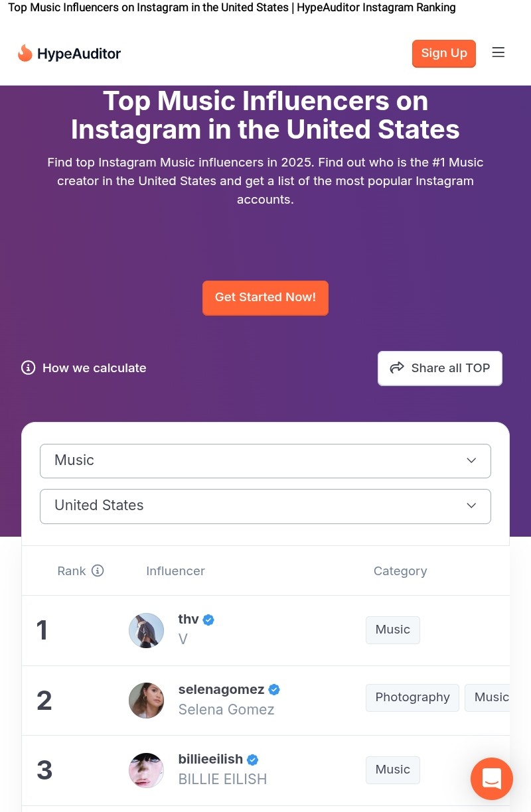The width and height of the screenshot is (531, 812).
Task: Click the HypeAuditor flame logo icon
Action: pos(25,53)
